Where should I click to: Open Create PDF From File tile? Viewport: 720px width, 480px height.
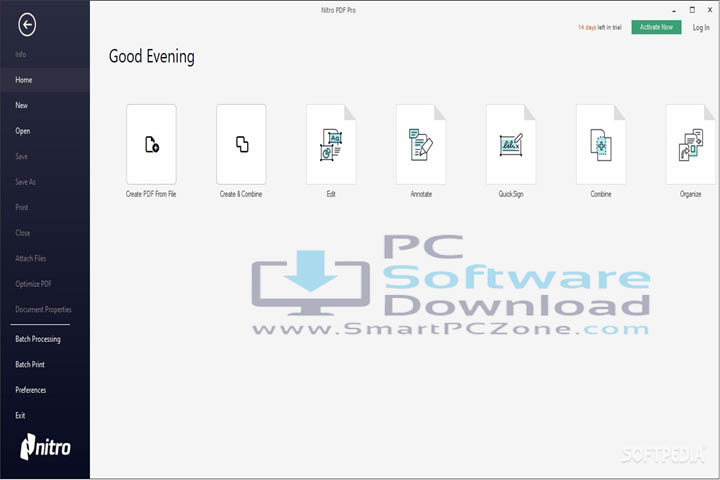151,144
